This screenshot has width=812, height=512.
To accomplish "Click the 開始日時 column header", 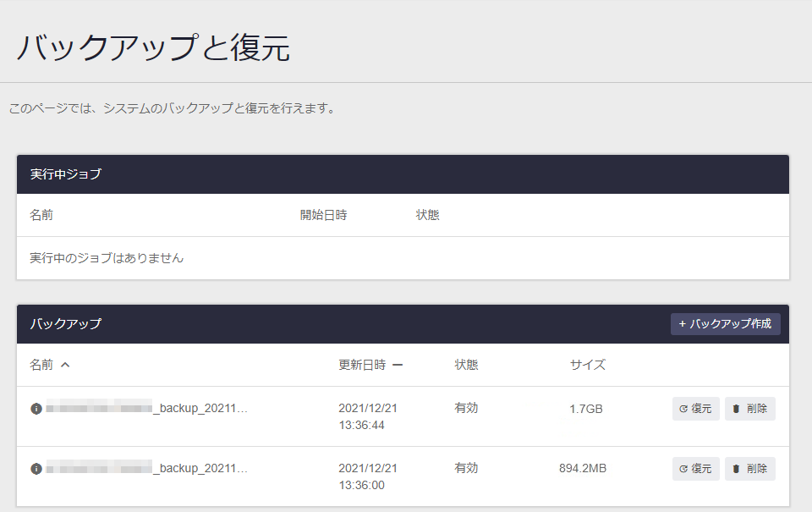I will pyautogui.click(x=324, y=215).
